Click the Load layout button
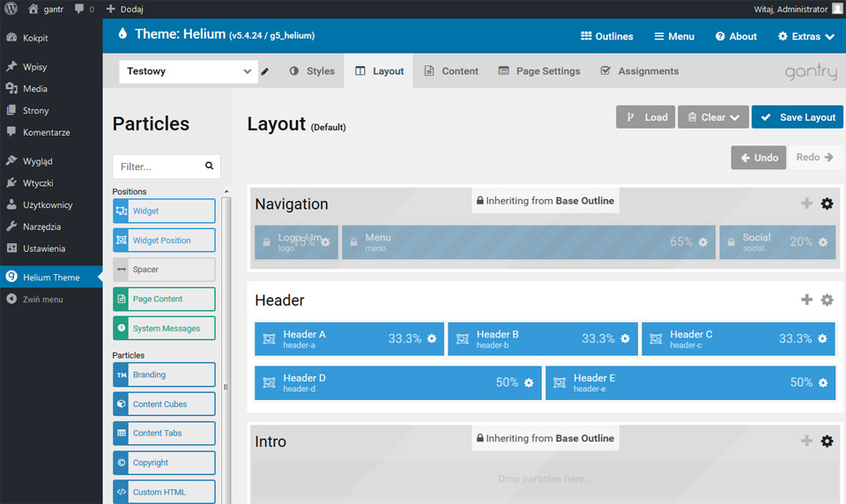 click(645, 117)
